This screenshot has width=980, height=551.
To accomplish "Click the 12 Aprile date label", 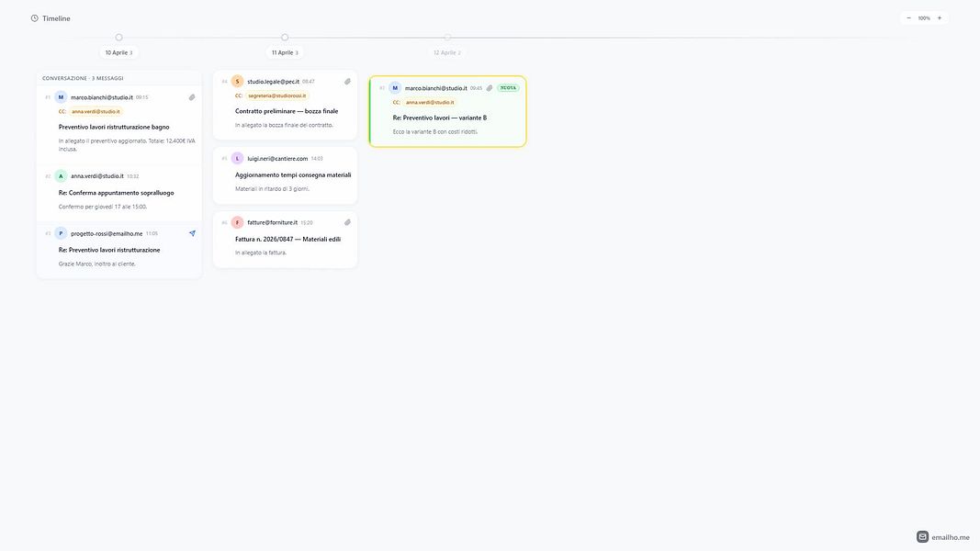I will pos(447,52).
